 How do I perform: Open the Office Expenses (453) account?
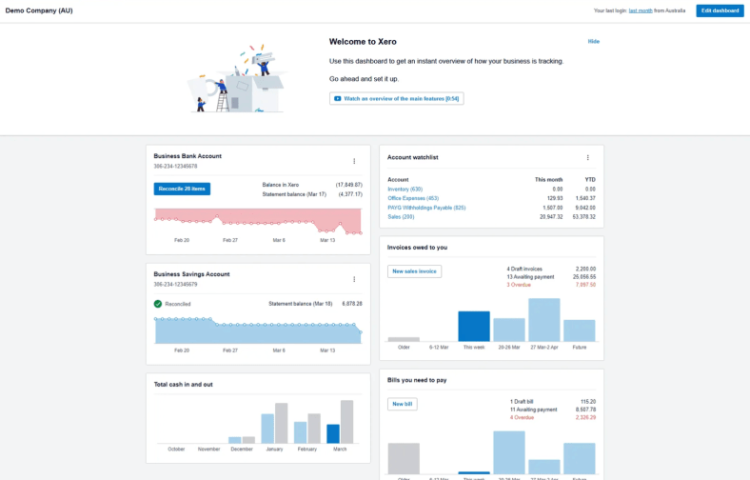click(x=413, y=198)
